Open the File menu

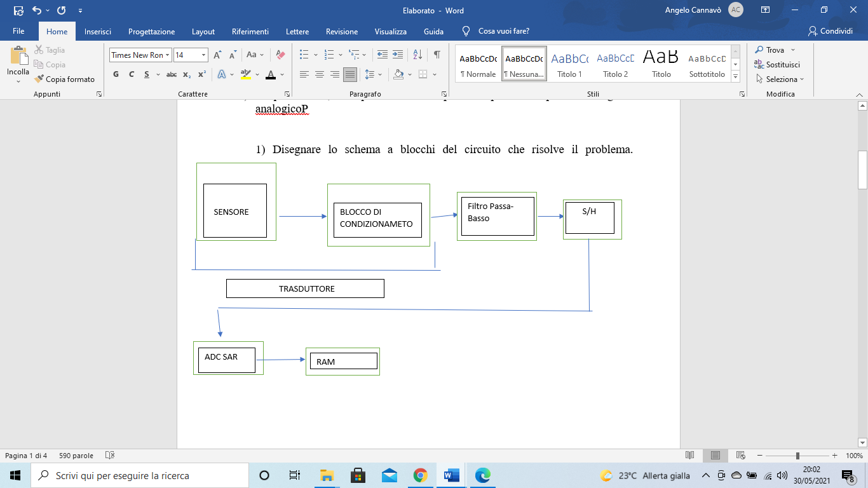click(18, 31)
